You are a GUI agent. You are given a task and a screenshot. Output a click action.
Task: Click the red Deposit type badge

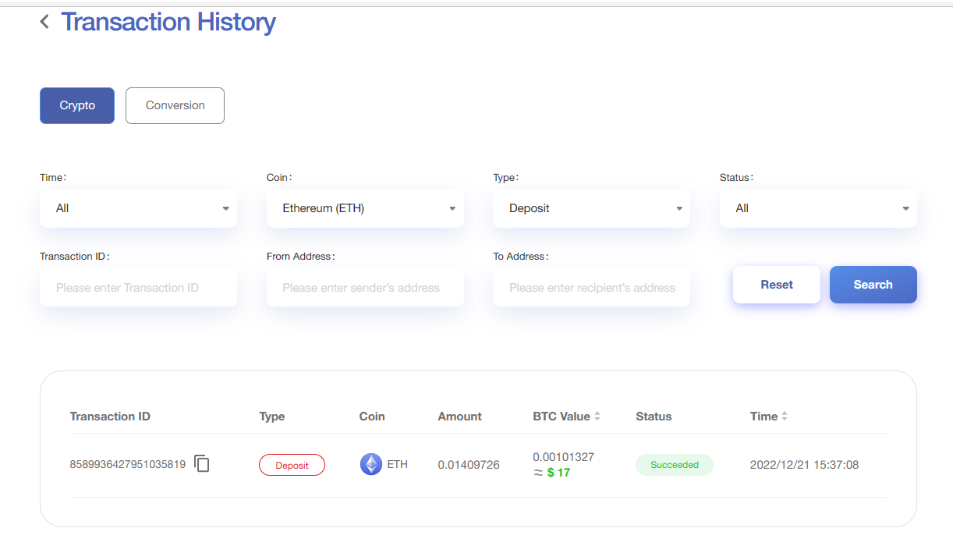click(292, 466)
